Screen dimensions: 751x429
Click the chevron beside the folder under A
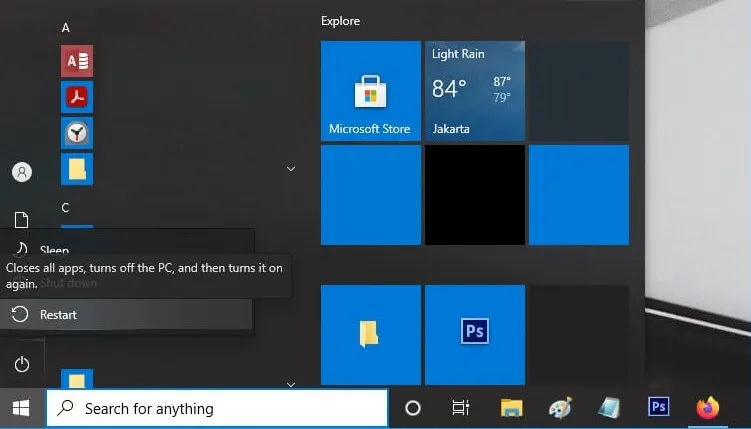291,169
